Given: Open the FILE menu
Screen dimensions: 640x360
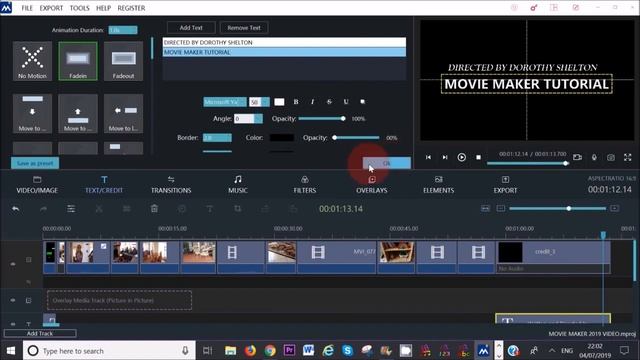Looking at the screenshot, I should [27, 8].
